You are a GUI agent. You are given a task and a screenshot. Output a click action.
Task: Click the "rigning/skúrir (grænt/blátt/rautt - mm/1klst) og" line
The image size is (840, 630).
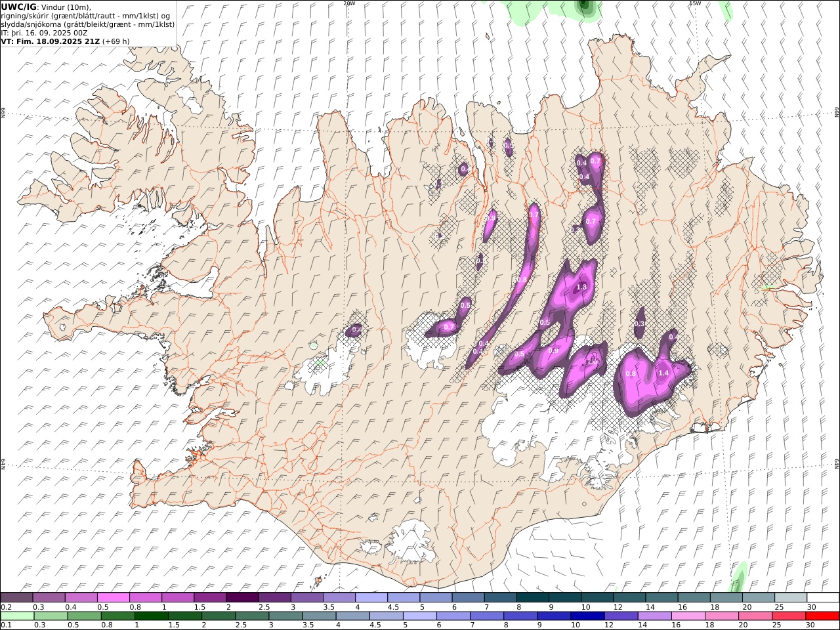(x=85, y=16)
